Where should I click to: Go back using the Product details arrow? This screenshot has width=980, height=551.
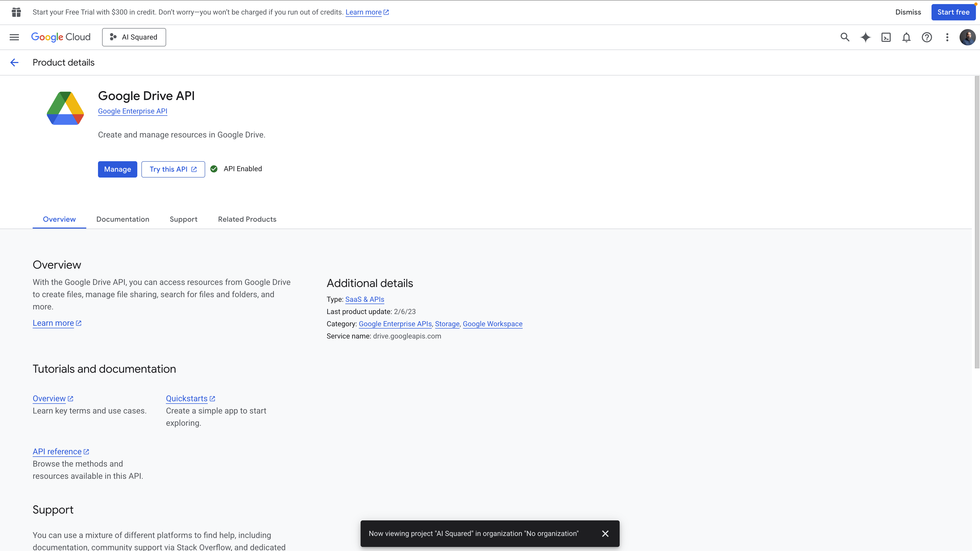click(15, 63)
